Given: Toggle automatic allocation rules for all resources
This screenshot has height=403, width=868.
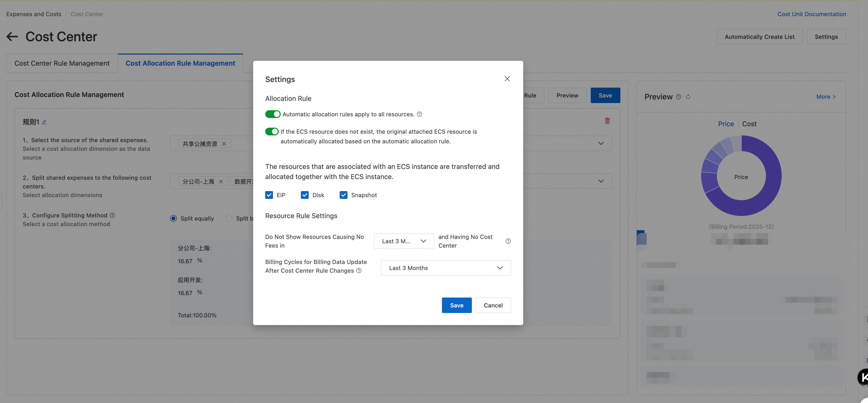Looking at the screenshot, I should click(x=273, y=114).
